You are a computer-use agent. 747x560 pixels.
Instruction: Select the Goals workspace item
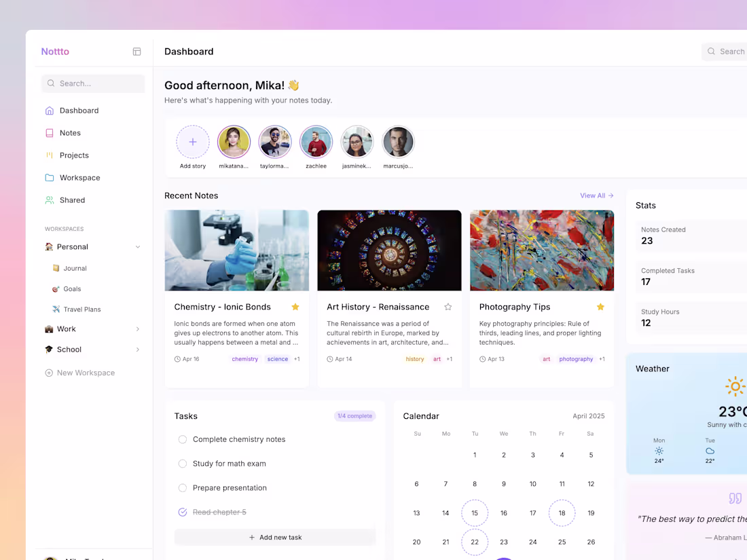(73, 288)
